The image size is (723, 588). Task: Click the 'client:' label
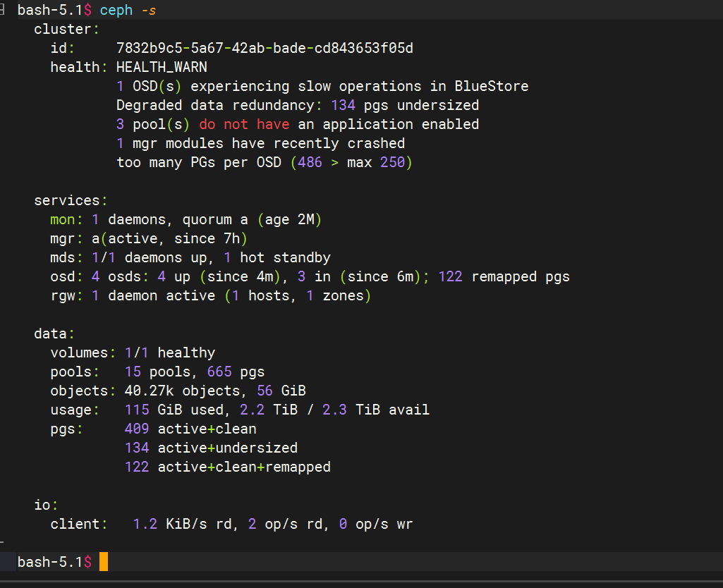pos(79,524)
